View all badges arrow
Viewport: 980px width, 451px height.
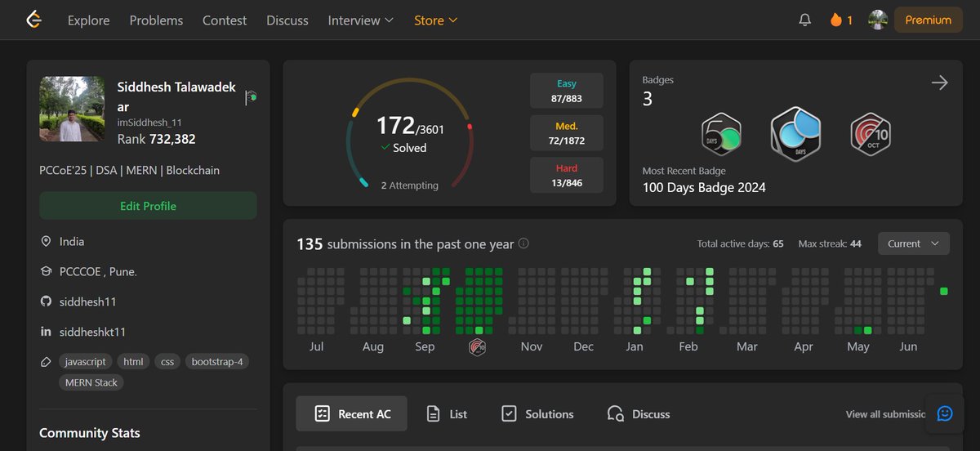tap(940, 83)
